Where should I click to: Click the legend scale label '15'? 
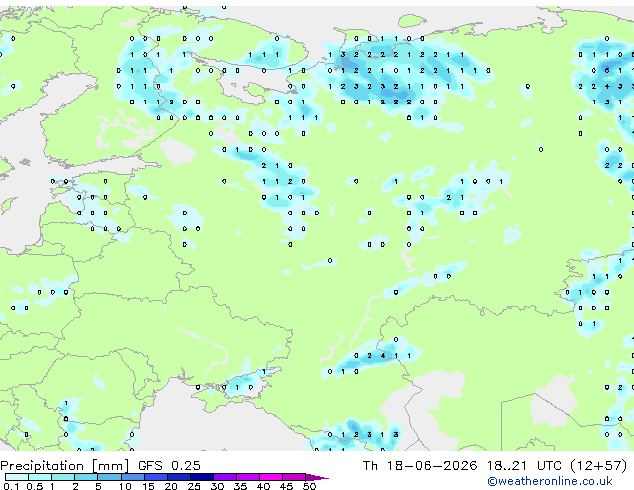point(148,486)
